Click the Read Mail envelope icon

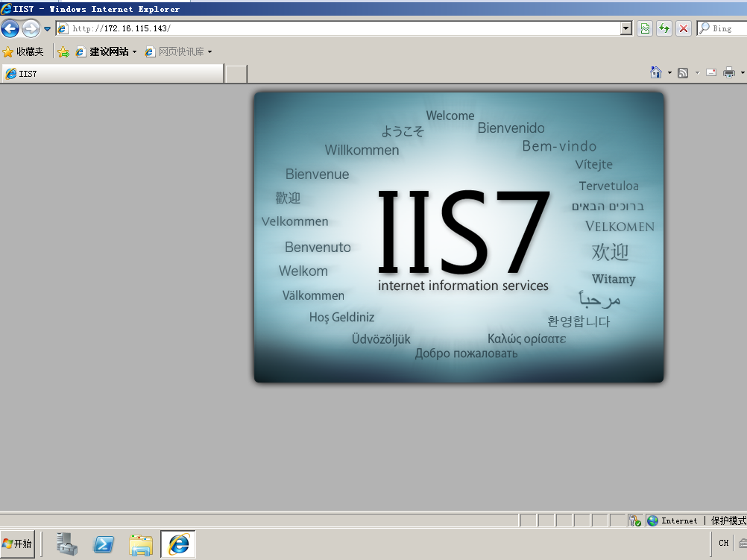[x=711, y=72]
